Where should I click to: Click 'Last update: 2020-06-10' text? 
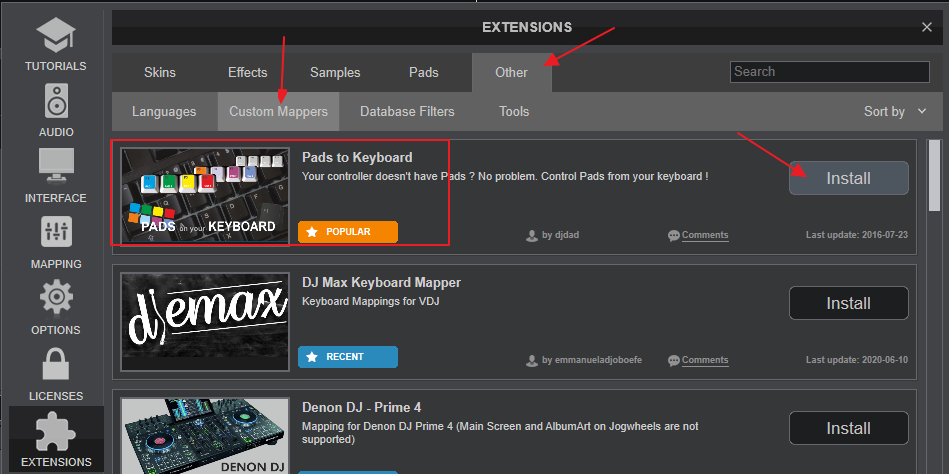(x=857, y=360)
